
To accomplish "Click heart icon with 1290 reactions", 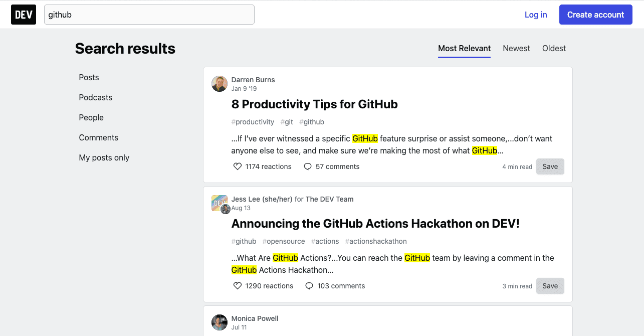I will [238, 286].
